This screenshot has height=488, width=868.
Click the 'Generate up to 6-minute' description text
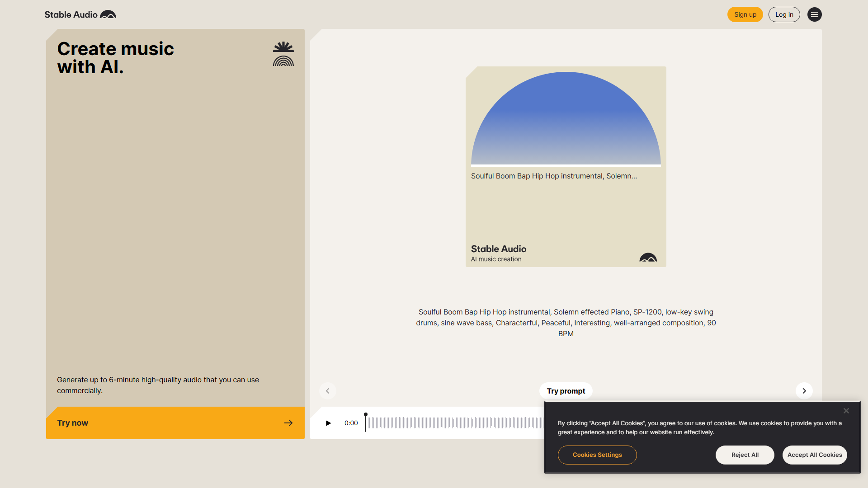pyautogui.click(x=158, y=385)
